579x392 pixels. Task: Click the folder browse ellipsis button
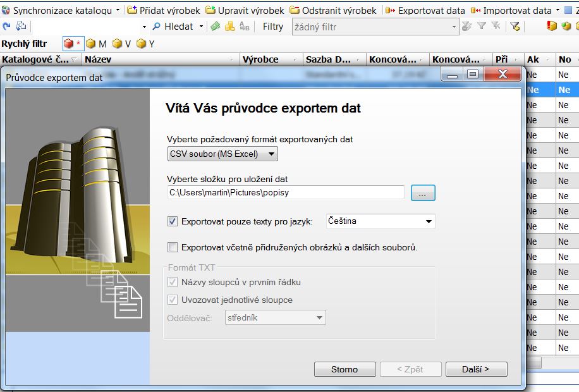click(x=423, y=193)
